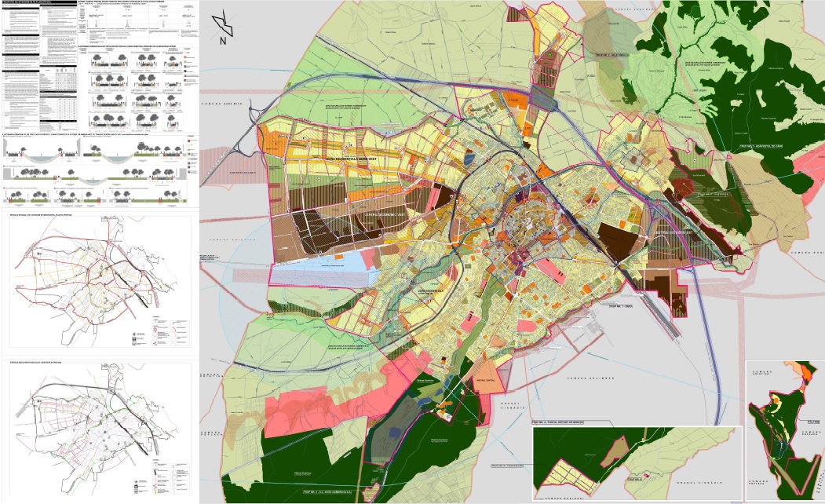Click the north arrow compass symbol
The height and width of the screenshot is (504, 825).
[x=224, y=26]
